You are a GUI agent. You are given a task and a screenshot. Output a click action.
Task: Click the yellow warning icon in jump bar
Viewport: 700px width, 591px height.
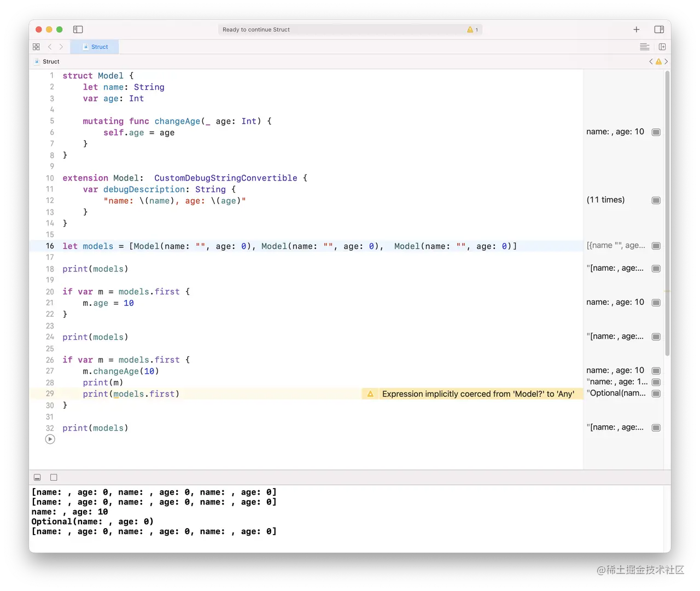pyautogui.click(x=658, y=62)
